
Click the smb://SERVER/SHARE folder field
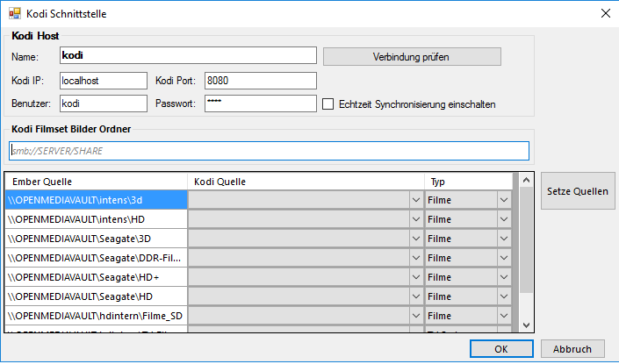(269, 151)
